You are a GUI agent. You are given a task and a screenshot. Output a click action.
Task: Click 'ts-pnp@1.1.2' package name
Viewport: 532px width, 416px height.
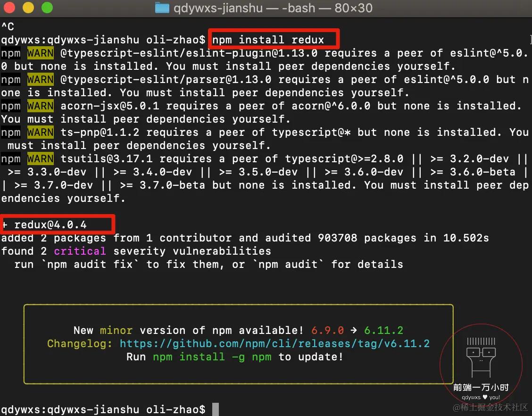click(100, 133)
